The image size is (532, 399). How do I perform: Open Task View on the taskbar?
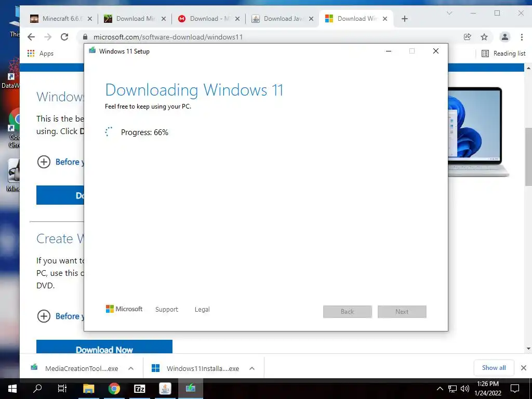point(62,389)
